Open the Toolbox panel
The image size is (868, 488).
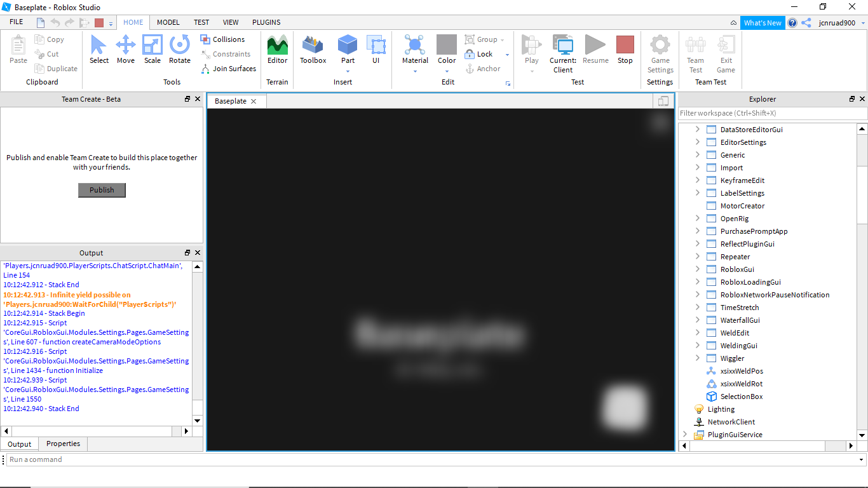tap(313, 49)
